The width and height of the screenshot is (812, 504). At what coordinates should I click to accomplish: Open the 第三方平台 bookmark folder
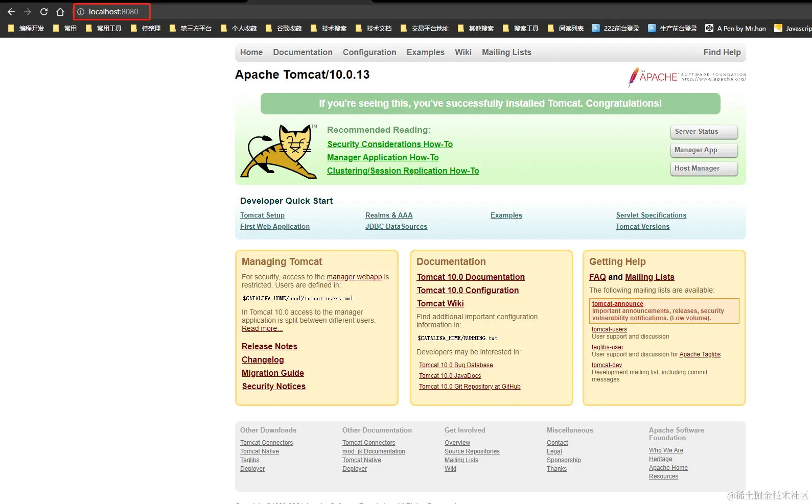click(x=191, y=29)
